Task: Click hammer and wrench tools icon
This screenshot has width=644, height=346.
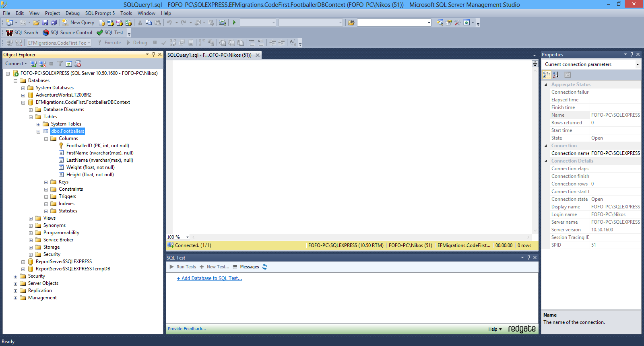Action: 457,23
